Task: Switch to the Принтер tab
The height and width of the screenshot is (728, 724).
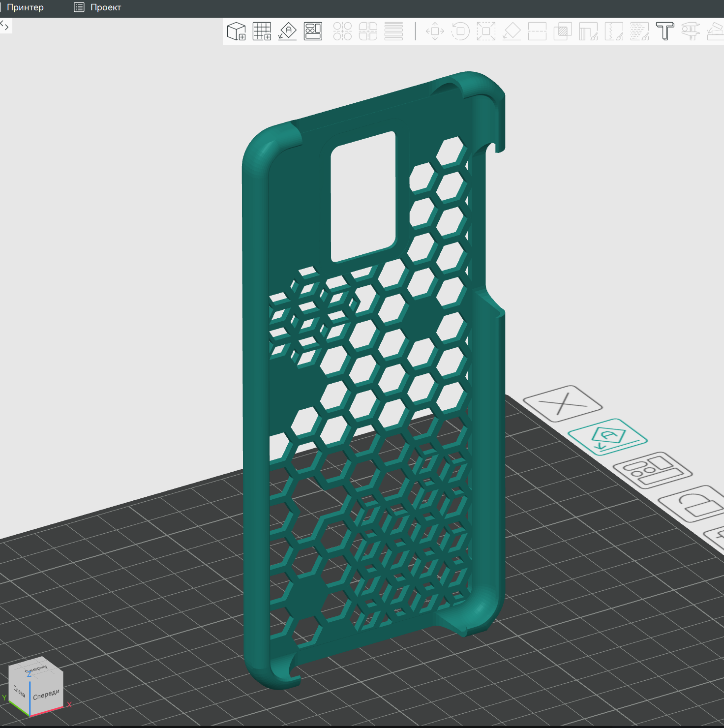Action: click(25, 7)
